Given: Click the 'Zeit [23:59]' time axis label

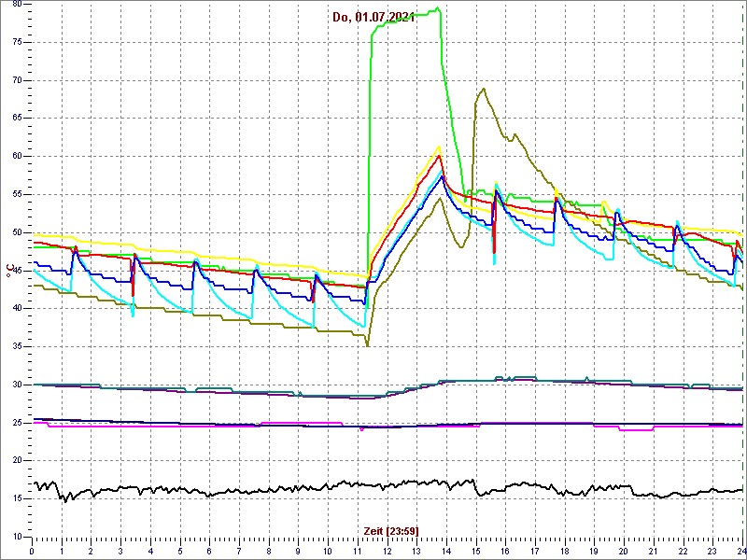Looking at the screenshot, I should coord(391,530).
